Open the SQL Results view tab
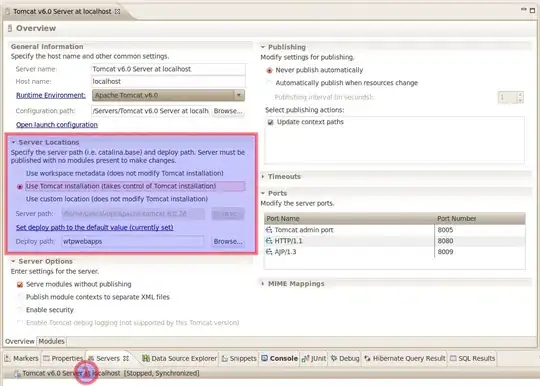Viewport: 540px width, 386px height. point(472,358)
